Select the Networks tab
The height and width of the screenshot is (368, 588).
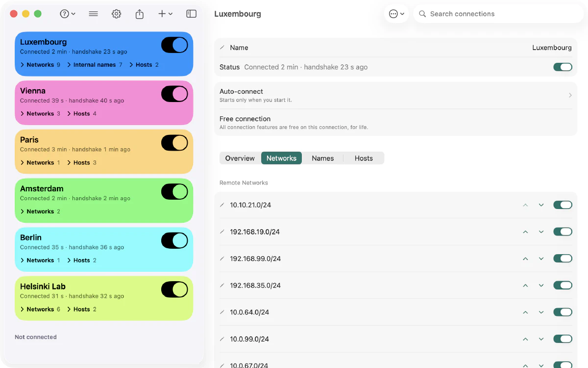pyautogui.click(x=282, y=158)
